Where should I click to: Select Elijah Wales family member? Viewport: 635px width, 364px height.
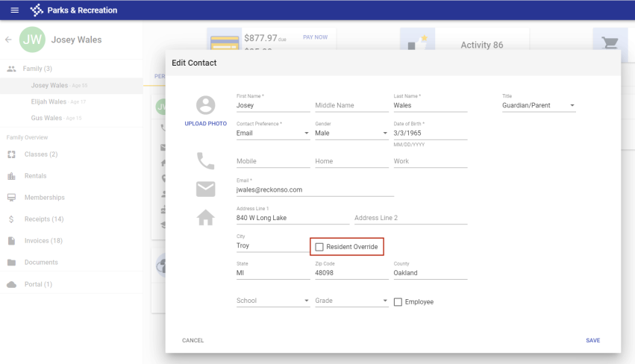click(49, 101)
